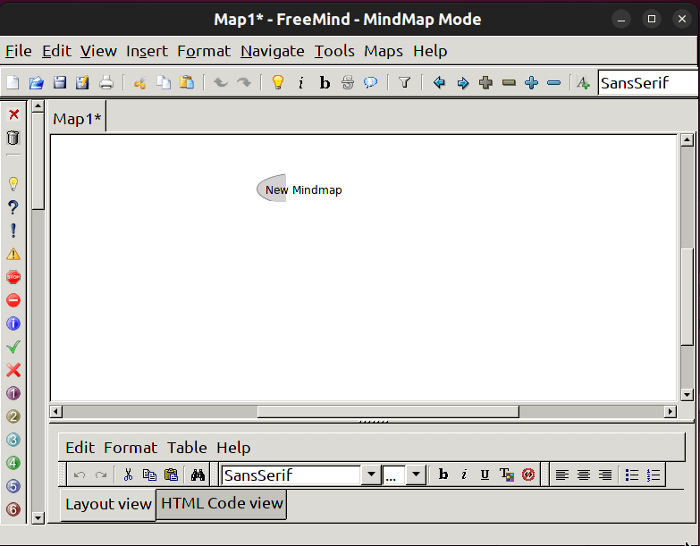Image resolution: width=700 pixels, height=546 pixels.
Task: Expand note editor font family dropdown arrow
Action: pos(371,475)
